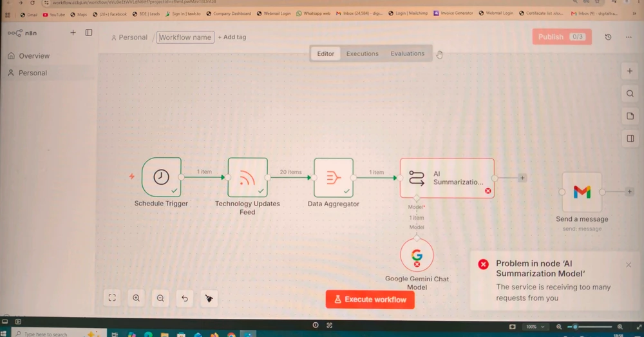Click the plus icon beside n8n logo

(73, 32)
